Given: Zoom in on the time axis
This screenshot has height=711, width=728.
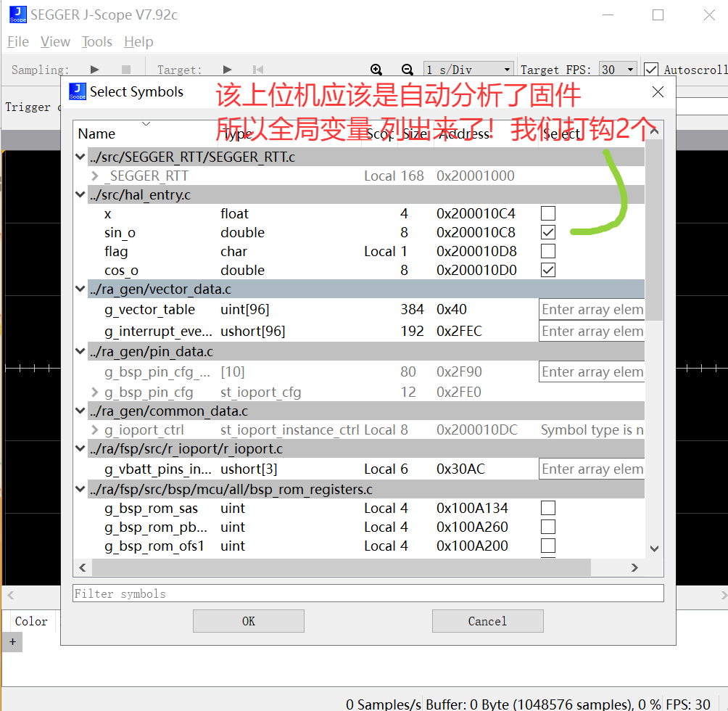Looking at the screenshot, I should pos(376,70).
